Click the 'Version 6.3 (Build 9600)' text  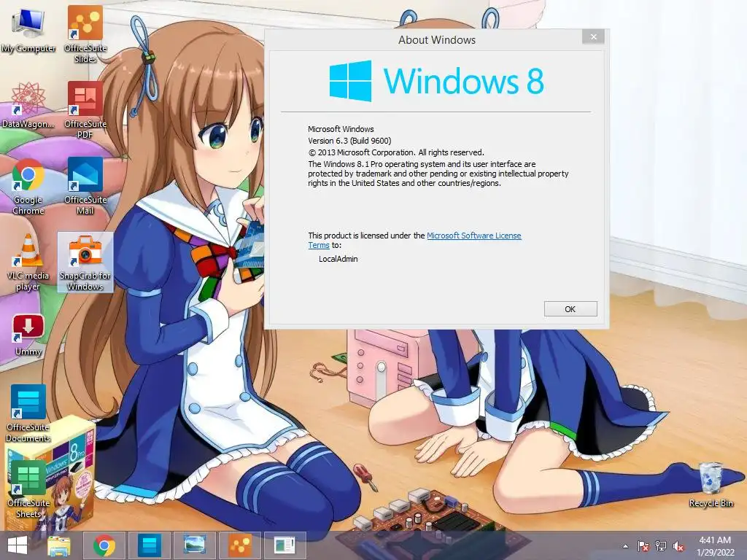[349, 141]
